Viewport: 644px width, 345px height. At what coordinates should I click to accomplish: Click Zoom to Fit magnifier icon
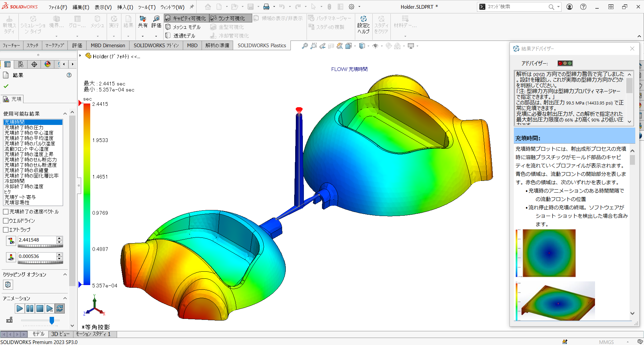[305, 46]
